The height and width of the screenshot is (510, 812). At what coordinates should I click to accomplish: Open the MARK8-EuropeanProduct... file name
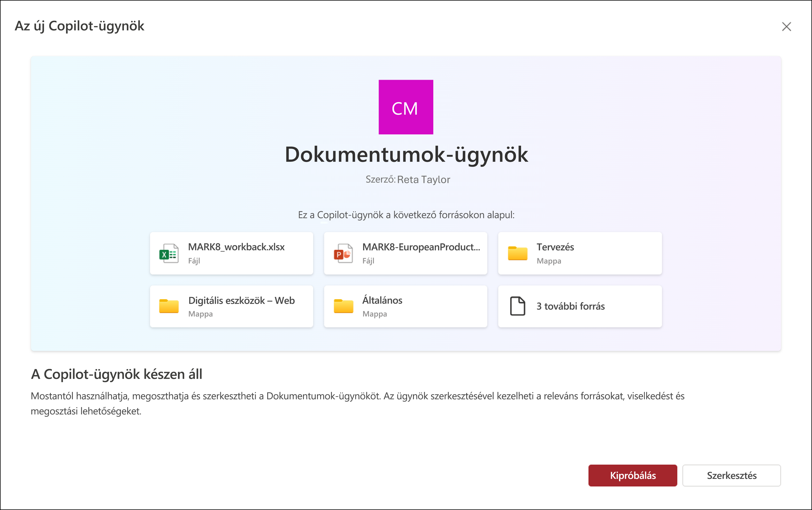(421, 247)
